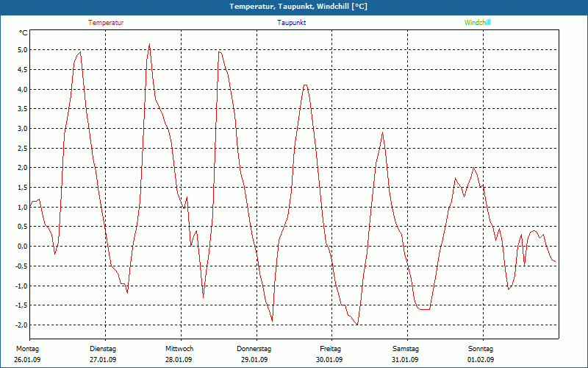Click the blue Taupunkt legend label
The height and width of the screenshot is (368, 588).
click(292, 23)
